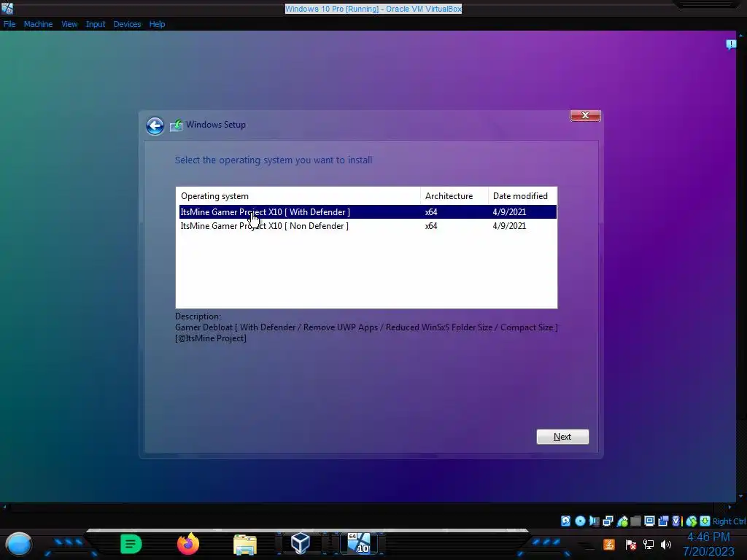Click the Next button

[x=562, y=437]
